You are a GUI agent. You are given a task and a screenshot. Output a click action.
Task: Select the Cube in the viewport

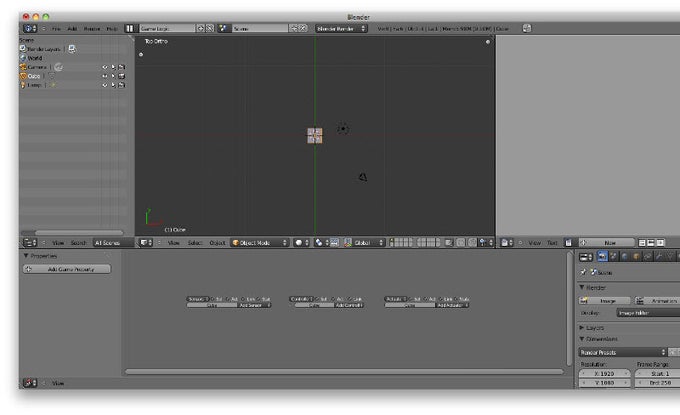(x=315, y=136)
